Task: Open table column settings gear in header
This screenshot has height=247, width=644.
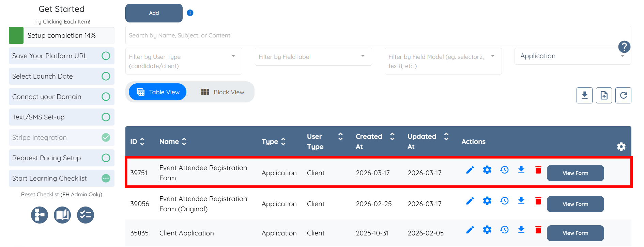Action: click(621, 147)
